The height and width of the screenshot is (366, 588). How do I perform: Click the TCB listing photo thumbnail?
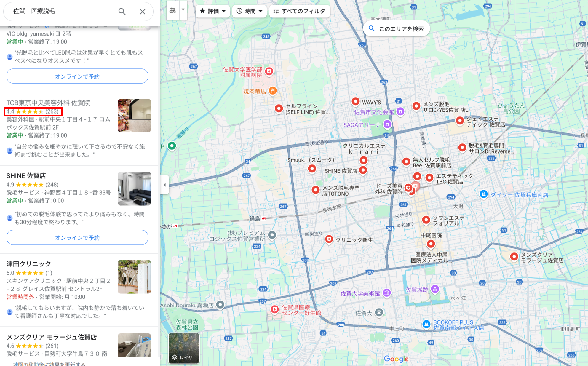tap(134, 116)
